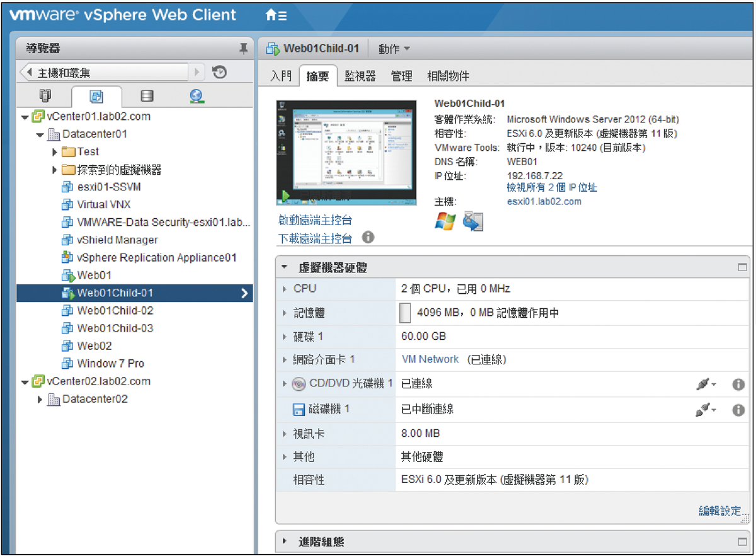Select the 摘要 tab

318,76
